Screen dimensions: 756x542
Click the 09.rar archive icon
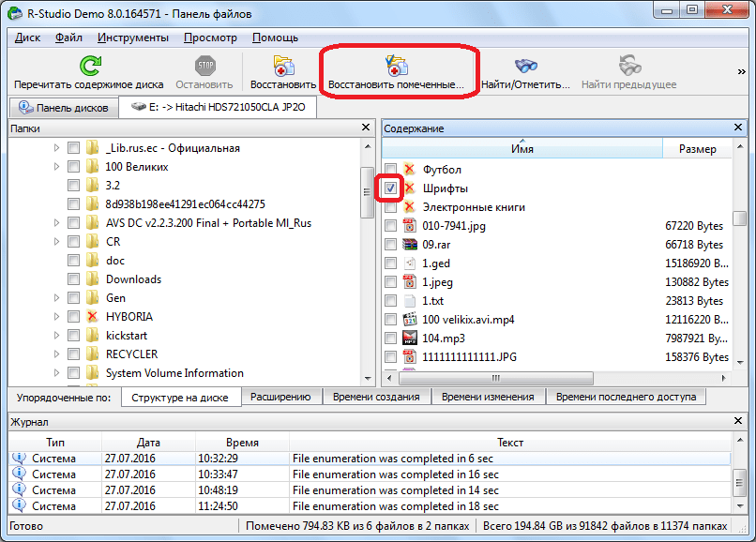[x=409, y=245]
